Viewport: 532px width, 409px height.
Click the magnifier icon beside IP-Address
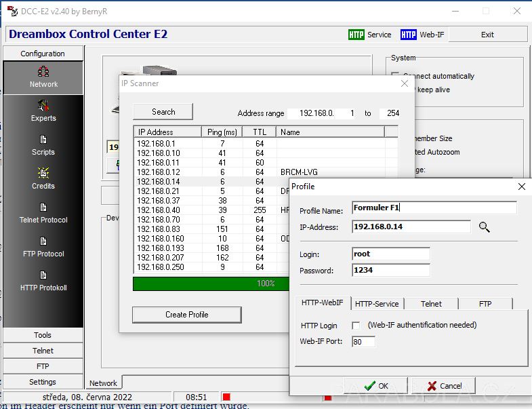[x=484, y=227]
